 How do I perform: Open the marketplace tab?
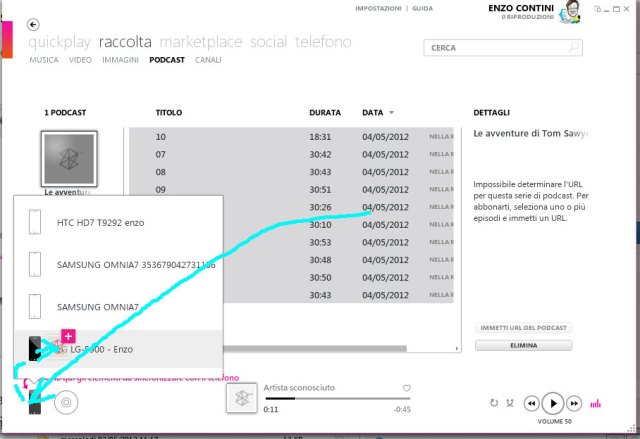201,42
